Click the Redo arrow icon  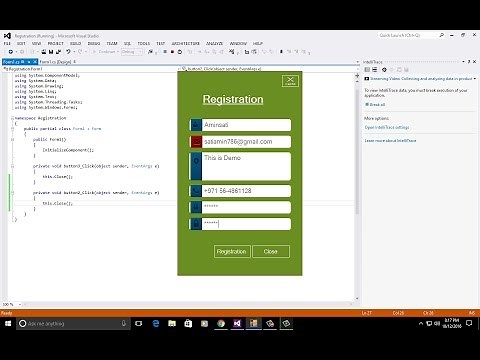(80, 52)
